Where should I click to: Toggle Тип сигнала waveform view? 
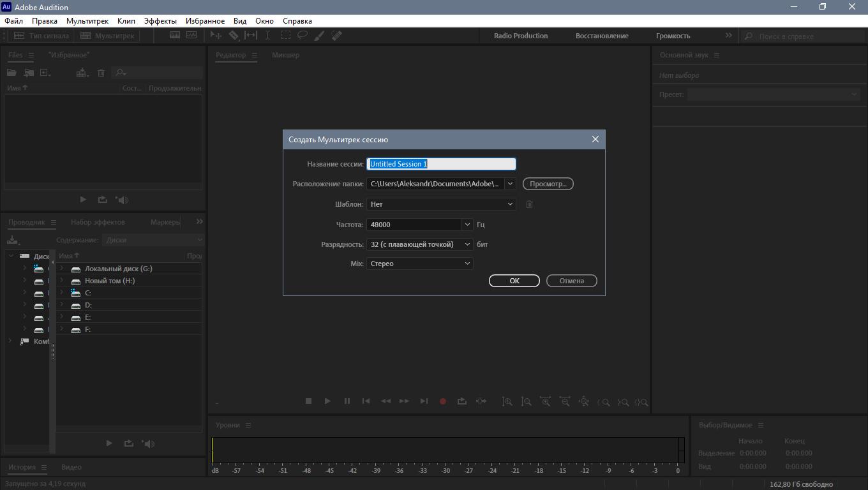click(41, 36)
